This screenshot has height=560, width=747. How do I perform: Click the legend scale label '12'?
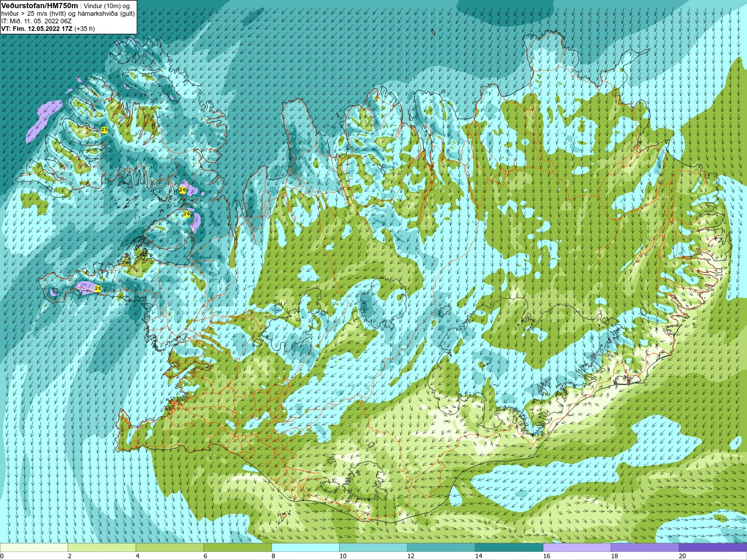(411, 556)
